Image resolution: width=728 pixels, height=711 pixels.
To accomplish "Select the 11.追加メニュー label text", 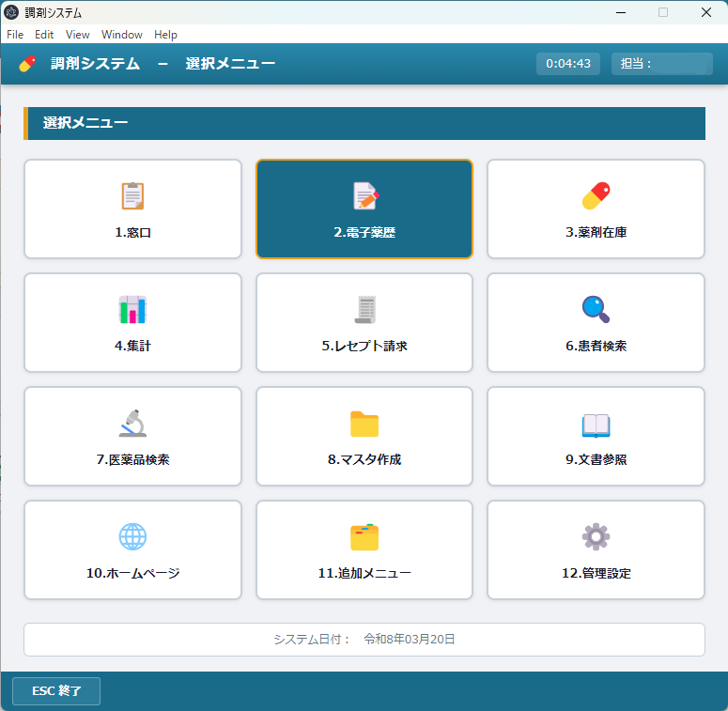I will 364,573.
